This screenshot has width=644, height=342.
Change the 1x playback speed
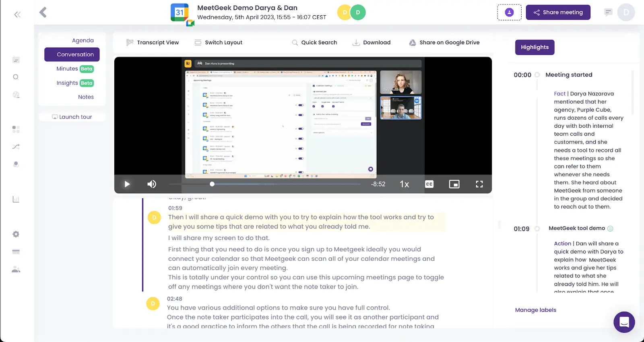[405, 184]
